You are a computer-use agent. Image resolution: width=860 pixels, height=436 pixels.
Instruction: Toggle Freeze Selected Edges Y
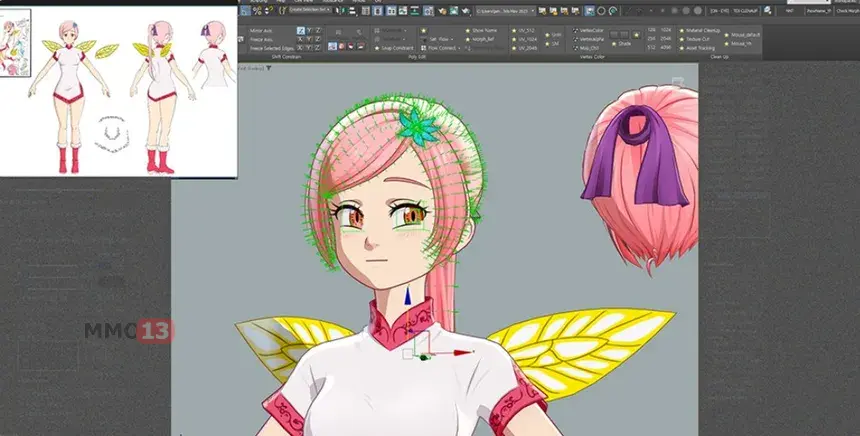(x=310, y=48)
